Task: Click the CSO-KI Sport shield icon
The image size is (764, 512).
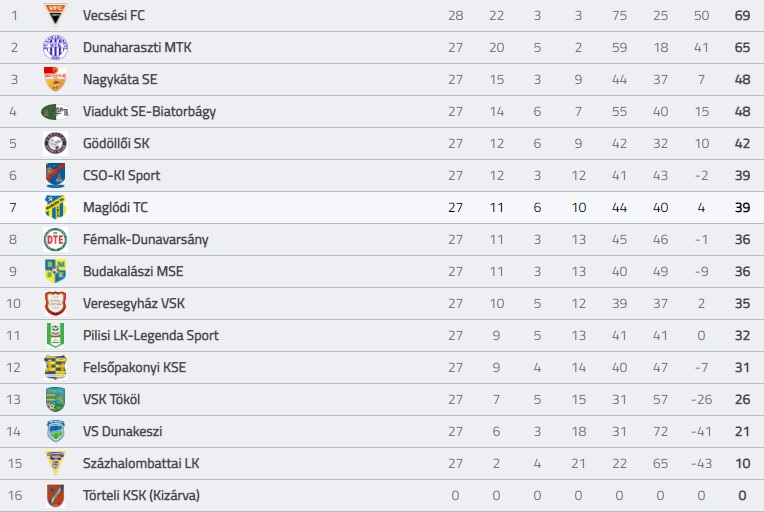Action: [55, 175]
